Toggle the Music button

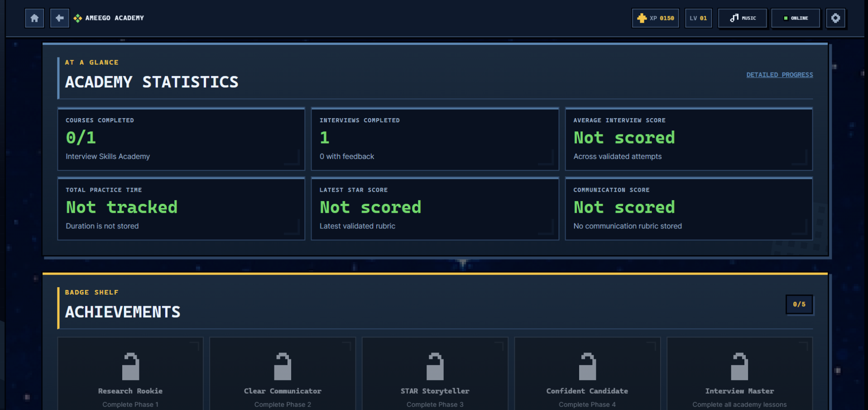pos(743,18)
